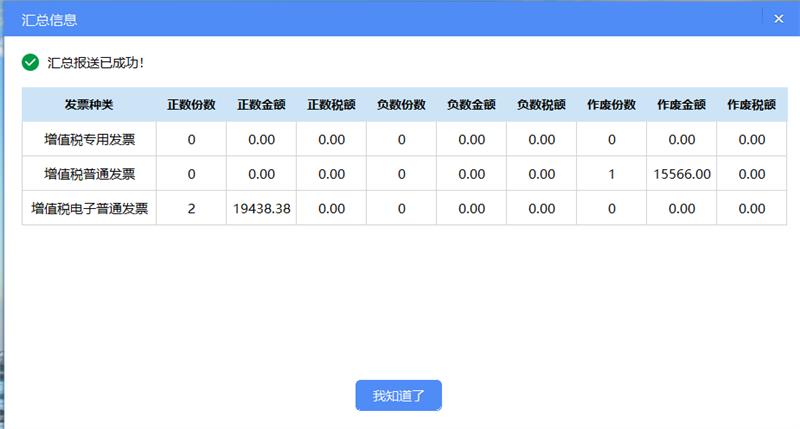The height and width of the screenshot is (429, 800).
Task: Click the 作废税额 column header
Action: tap(751, 105)
